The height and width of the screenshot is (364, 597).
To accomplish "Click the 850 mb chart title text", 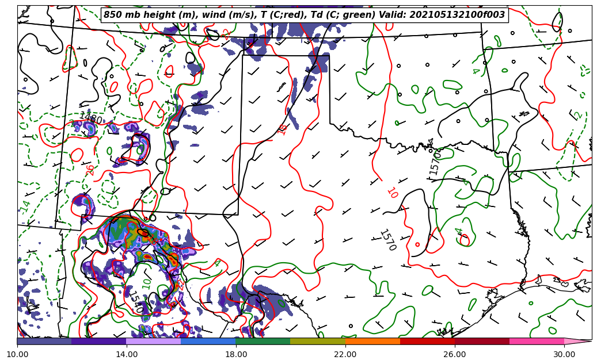I will pos(304,15).
